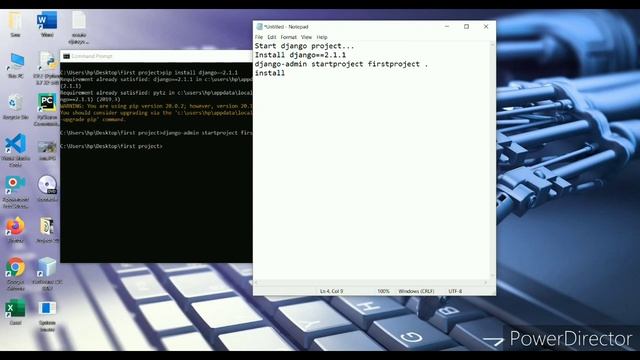Launch Google Chrome from the desktop
Image resolution: width=640 pixels, height=360 pixels.
click(15, 268)
